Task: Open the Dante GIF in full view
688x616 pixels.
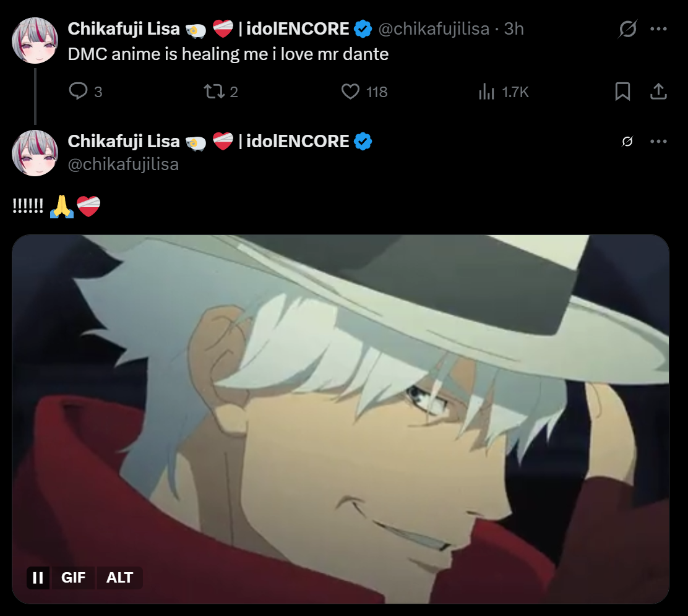Action: 340,419
